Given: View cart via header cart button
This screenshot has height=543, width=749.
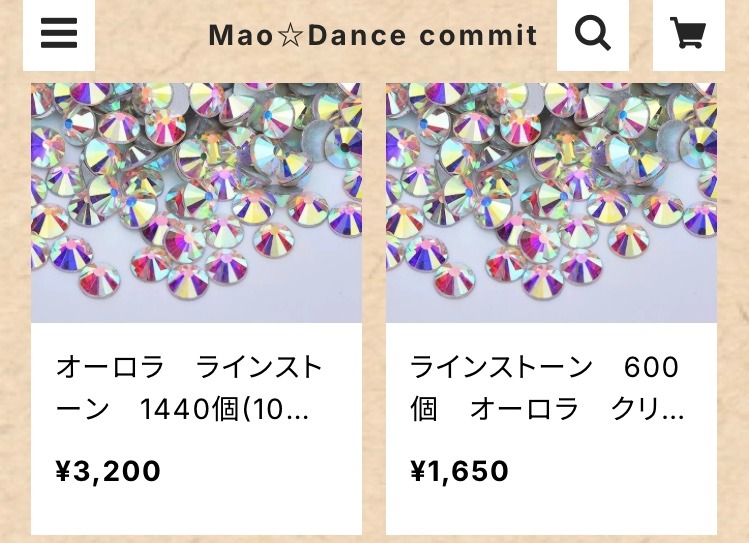Looking at the screenshot, I should pos(688,34).
